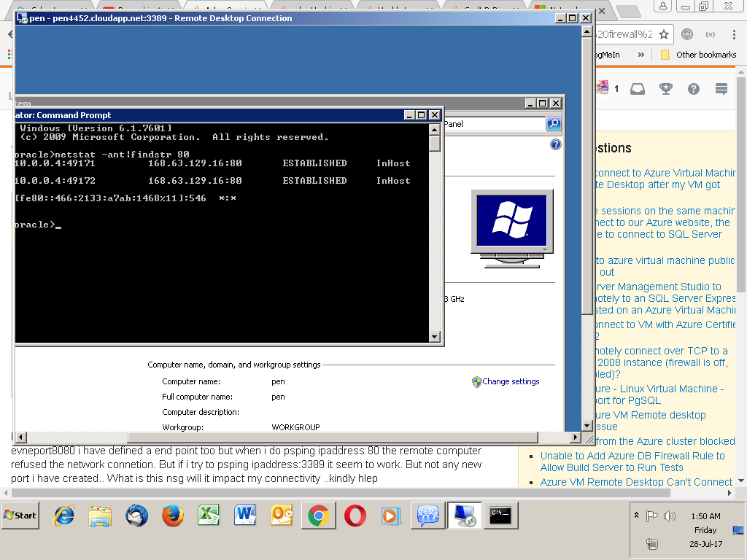Open the Stack Exchange inbox icon
This screenshot has width=747, height=560.
point(638,88)
